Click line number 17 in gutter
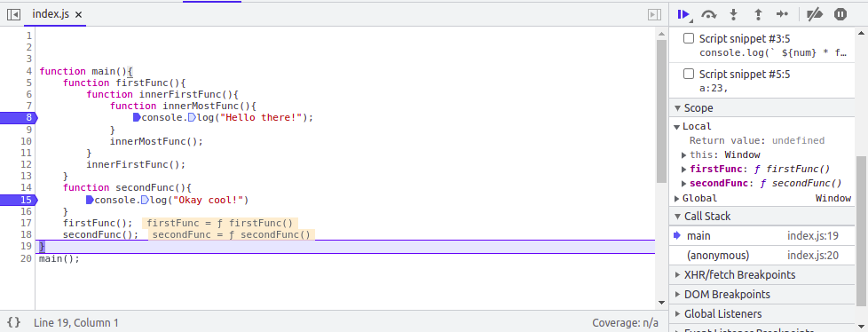 [26, 223]
